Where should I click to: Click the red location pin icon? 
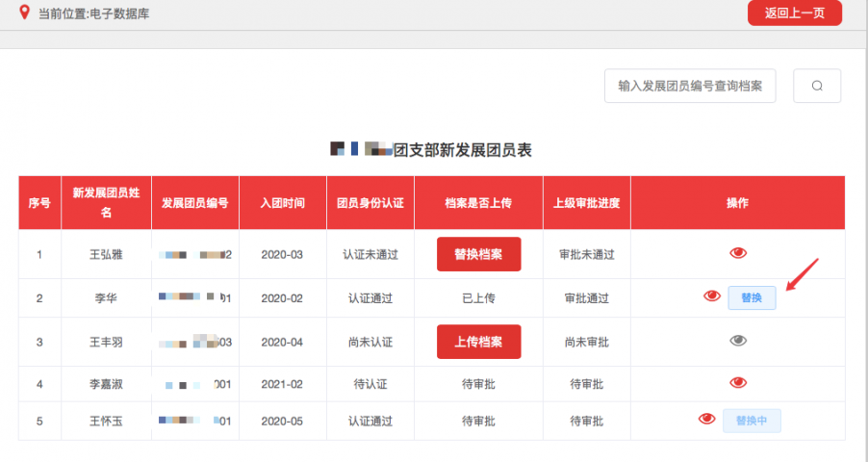[24, 13]
